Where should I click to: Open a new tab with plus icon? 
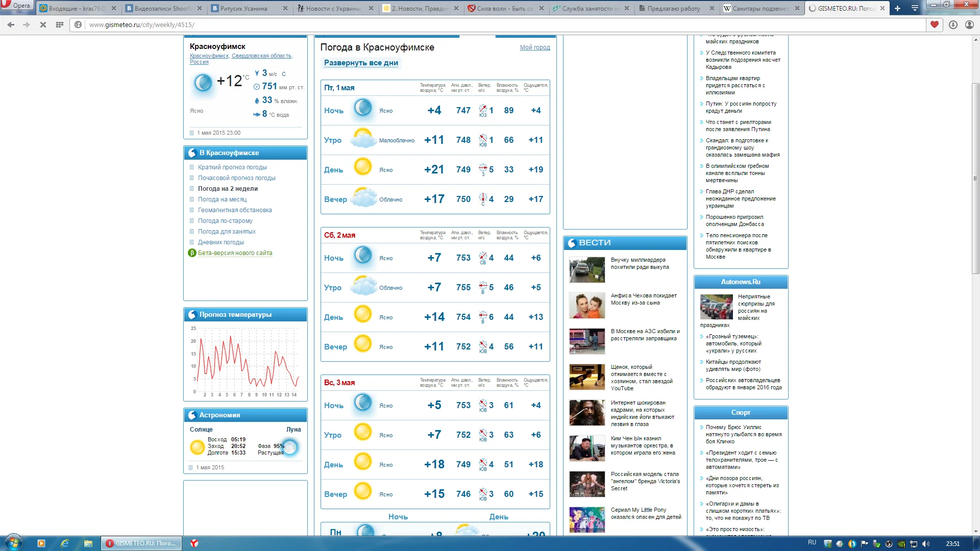pyautogui.click(x=897, y=8)
